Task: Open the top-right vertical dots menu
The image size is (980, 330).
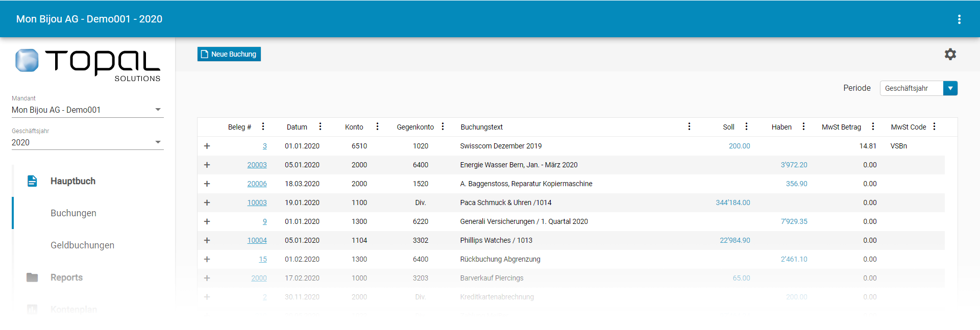Action: [x=959, y=19]
